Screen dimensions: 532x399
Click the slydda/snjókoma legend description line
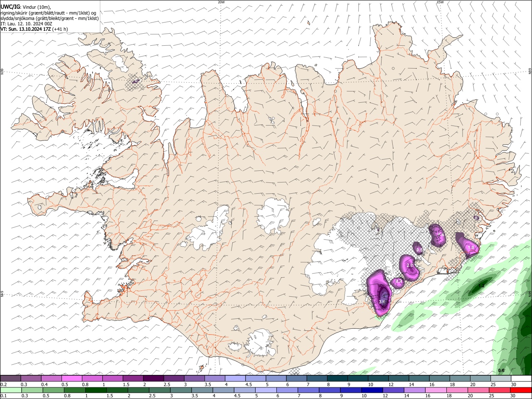[x=49, y=18]
